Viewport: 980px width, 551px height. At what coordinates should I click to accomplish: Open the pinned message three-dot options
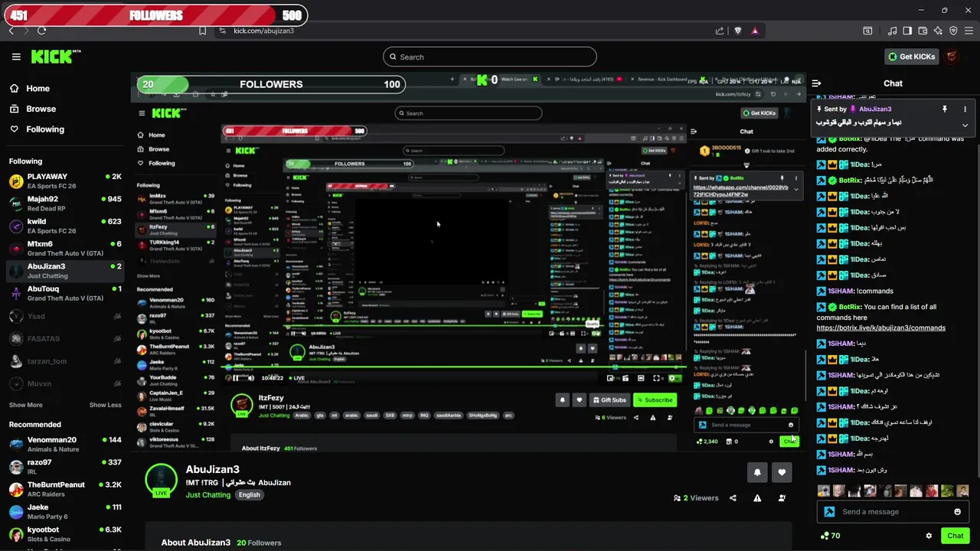965,109
